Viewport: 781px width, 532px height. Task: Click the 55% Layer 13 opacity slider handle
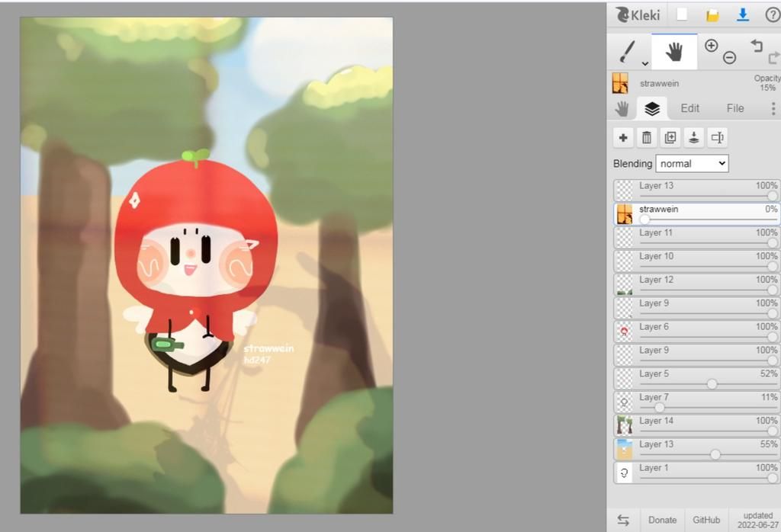[x=715, y=454]
